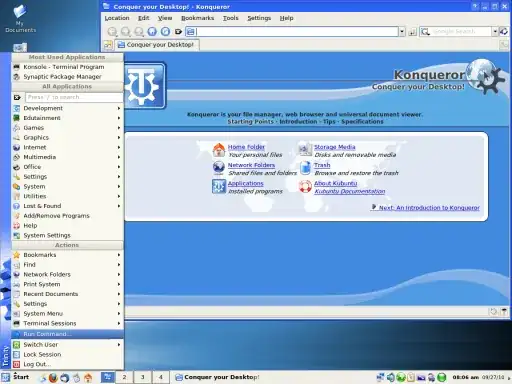Open the My Documents desktop icon
The image size is (512, 384).
click(x=20, y=18)
